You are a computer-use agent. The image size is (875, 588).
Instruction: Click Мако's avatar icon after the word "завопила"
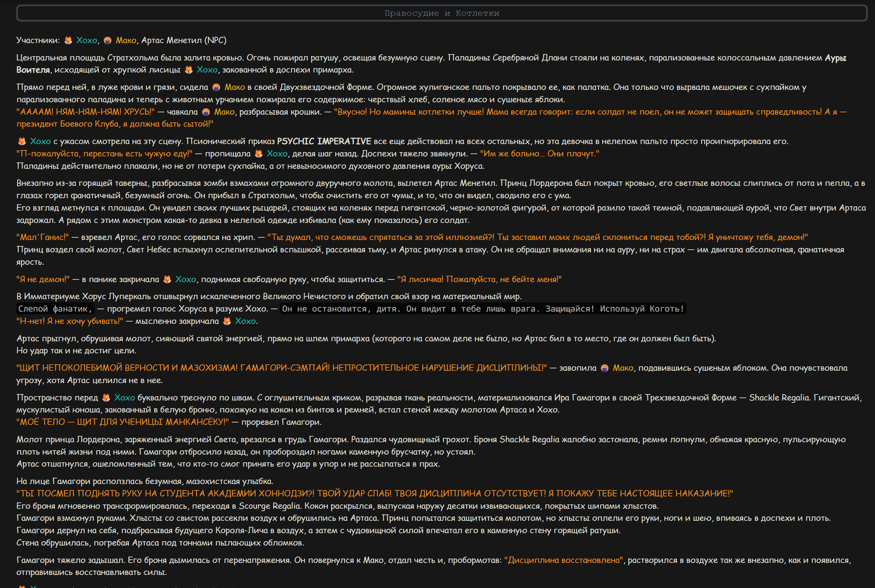coord(604,368)
